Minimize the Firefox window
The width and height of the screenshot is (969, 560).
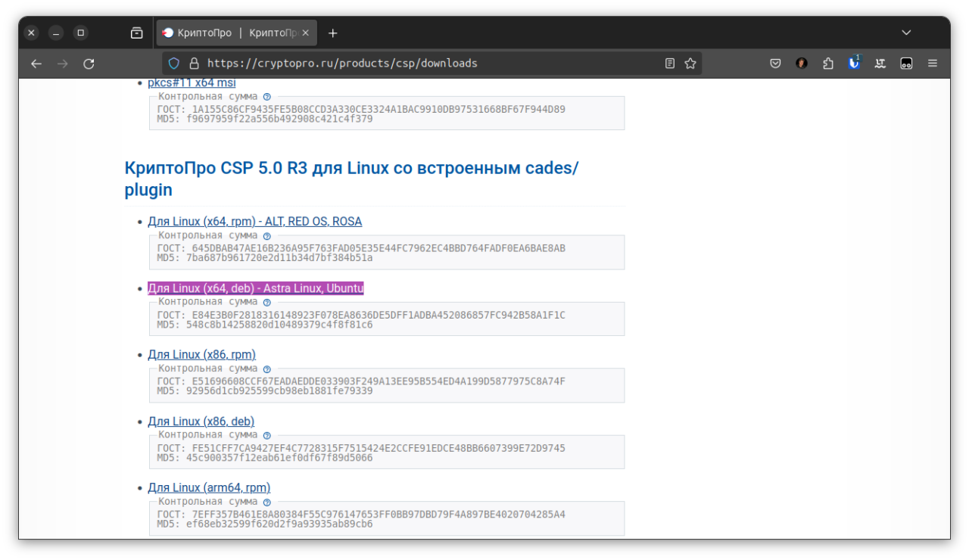55,33
